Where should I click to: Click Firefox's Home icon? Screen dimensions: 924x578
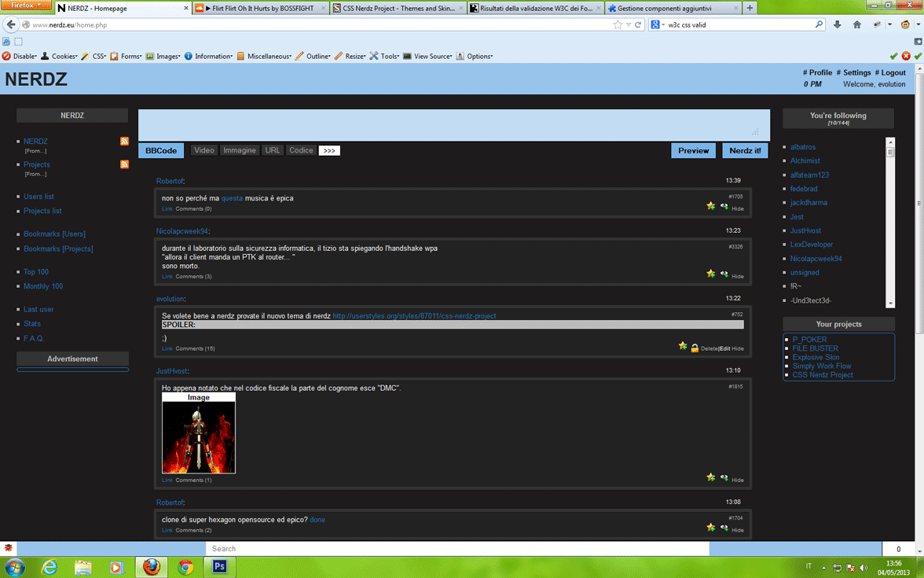(856, 24)
